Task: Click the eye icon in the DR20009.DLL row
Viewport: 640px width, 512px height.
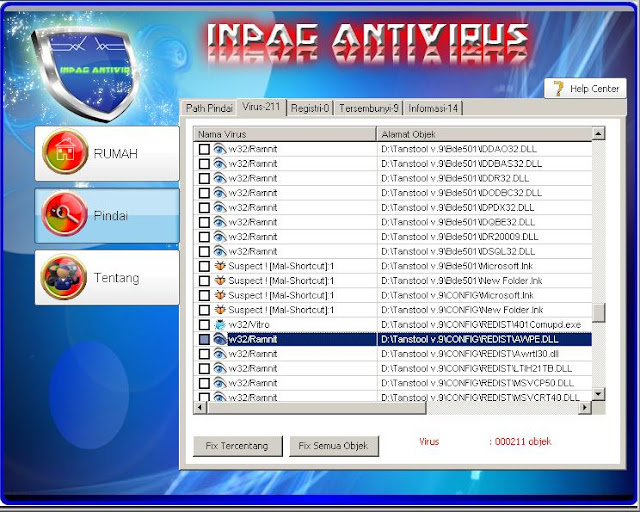Action: click(x=220, y=237)
